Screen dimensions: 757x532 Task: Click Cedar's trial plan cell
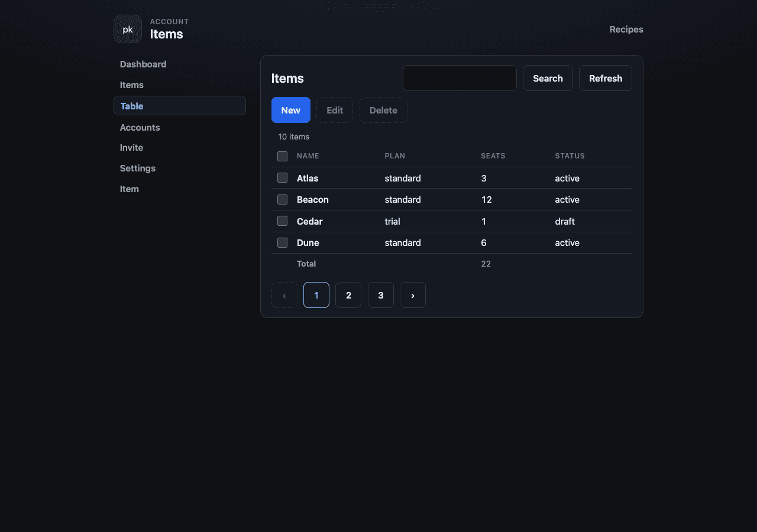392,222
